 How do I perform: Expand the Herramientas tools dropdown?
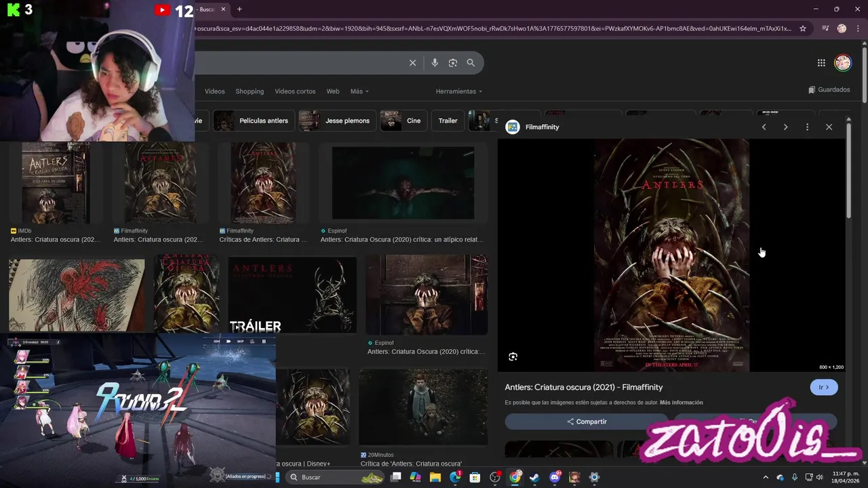pyautogui.click(x=459, y=91)
